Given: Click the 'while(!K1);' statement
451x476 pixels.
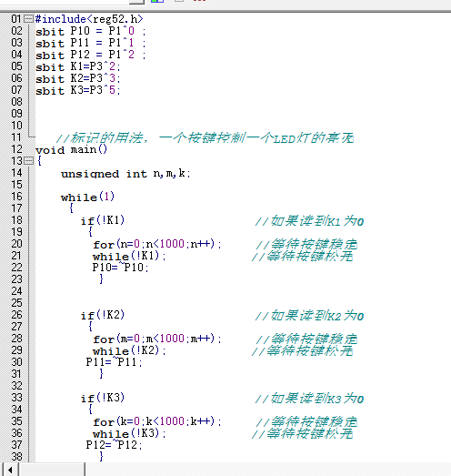Looking at the screenshot, I should point(129,256).
